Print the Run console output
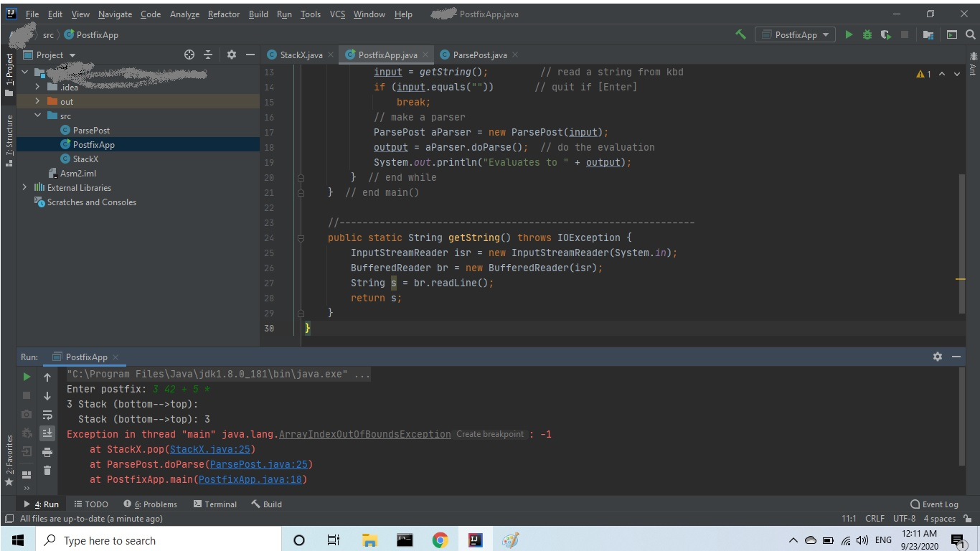This screenshot has height=551, width=980. tap(47, 452)
